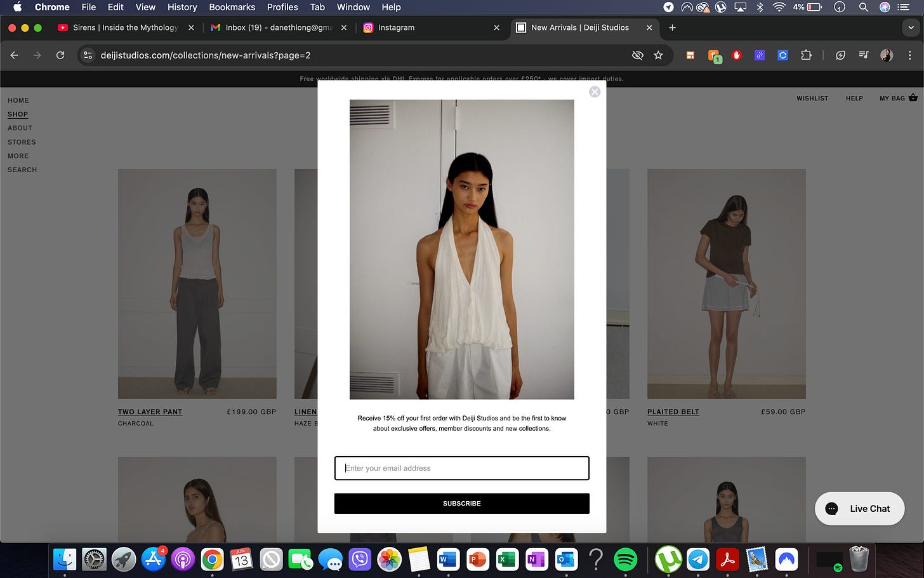
Task: Open the Chrome profile avatar
Action: [887, 55]
